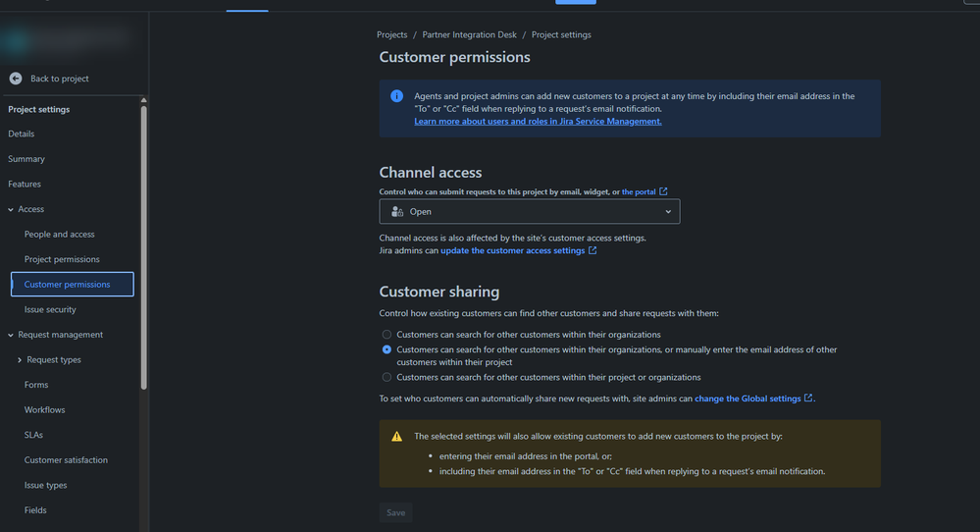
Task: Open the Channel access dropdown
Action: tap(530, 211)
